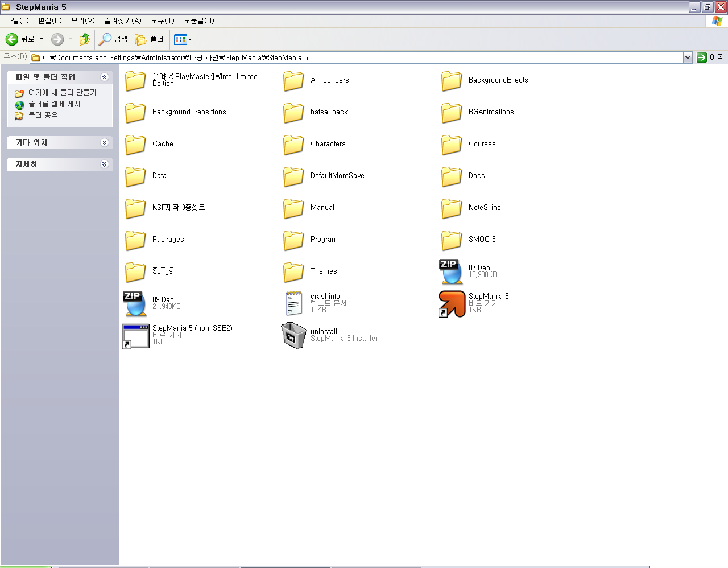
Task: Open the 도움말(H) menu
Action: [198, 20]
